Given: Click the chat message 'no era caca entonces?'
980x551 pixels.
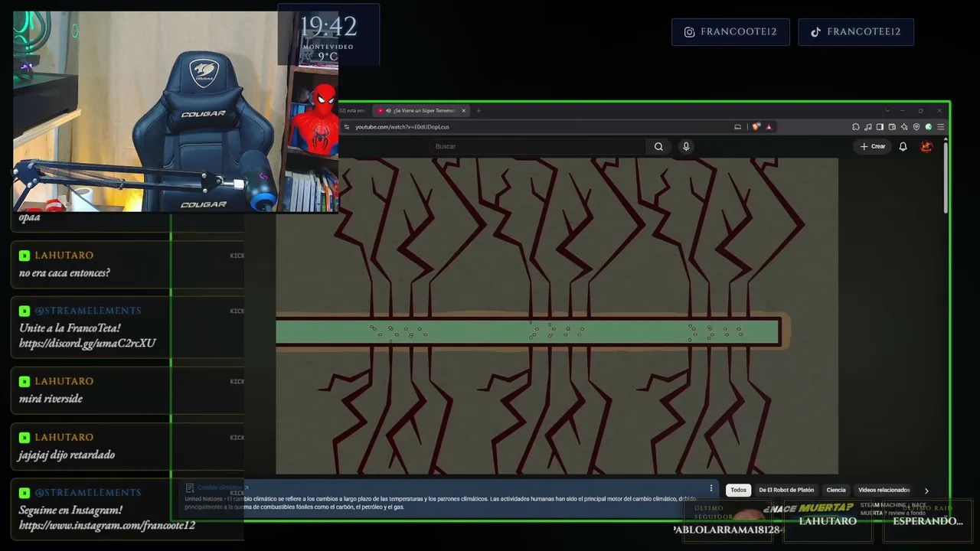Looking at the screenshot, I should click(x=64, y=273).
